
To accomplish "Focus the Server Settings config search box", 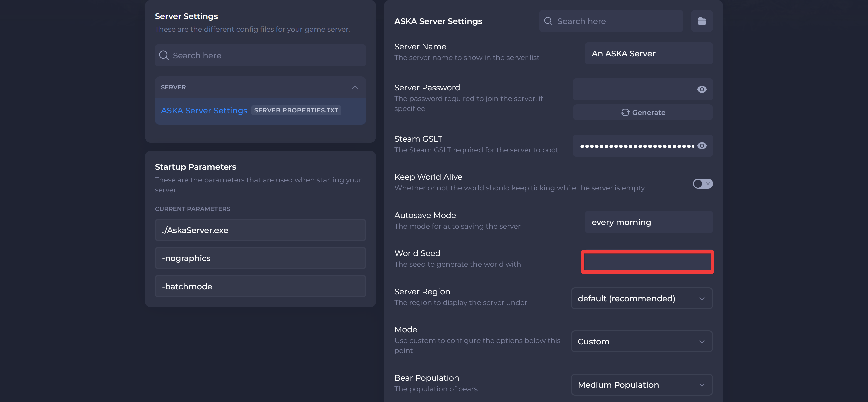I will [x=260, y=55].
